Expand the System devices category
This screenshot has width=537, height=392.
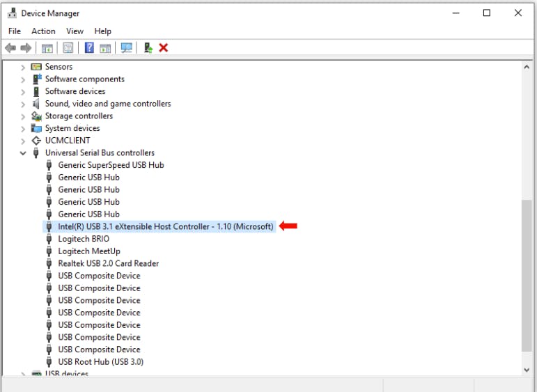pyautogui.click(x=23, y=129)
